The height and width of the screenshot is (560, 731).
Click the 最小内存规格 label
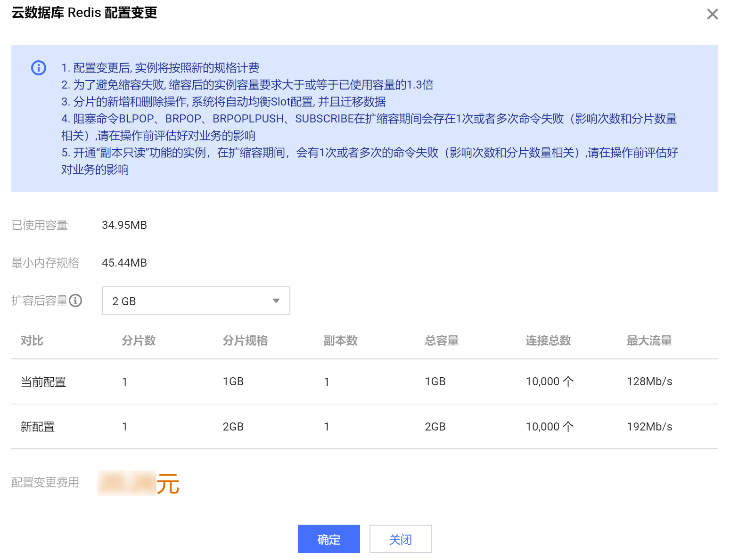click(45, 263)
